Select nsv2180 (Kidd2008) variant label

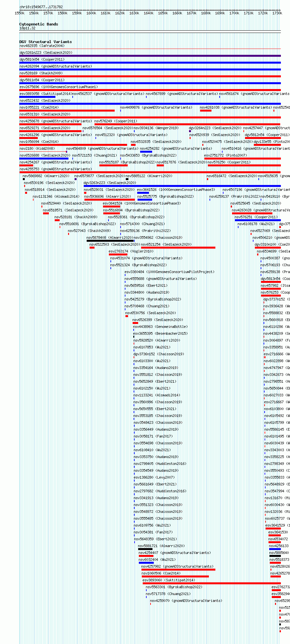pyautogui.click(x=37, y=148)
